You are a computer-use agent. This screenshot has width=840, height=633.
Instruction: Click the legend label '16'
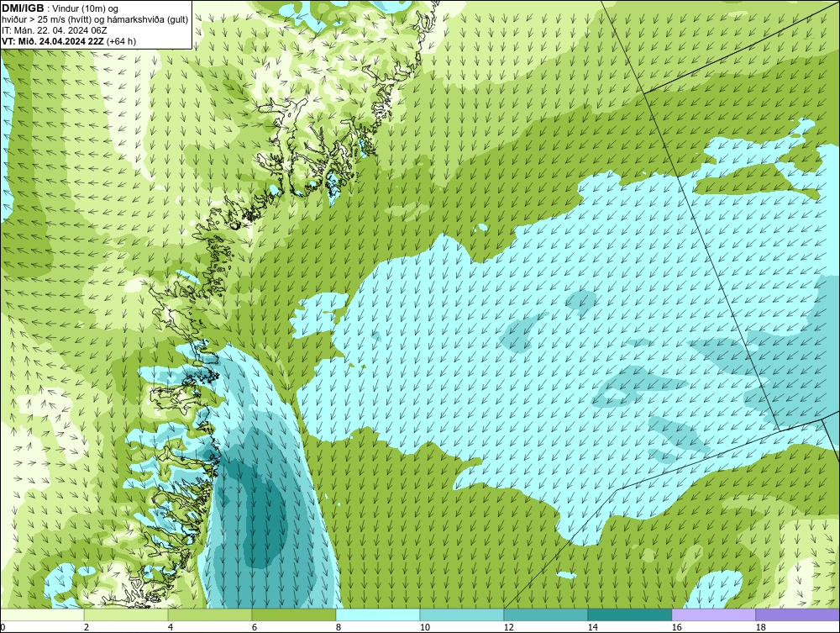click(676, 627)
